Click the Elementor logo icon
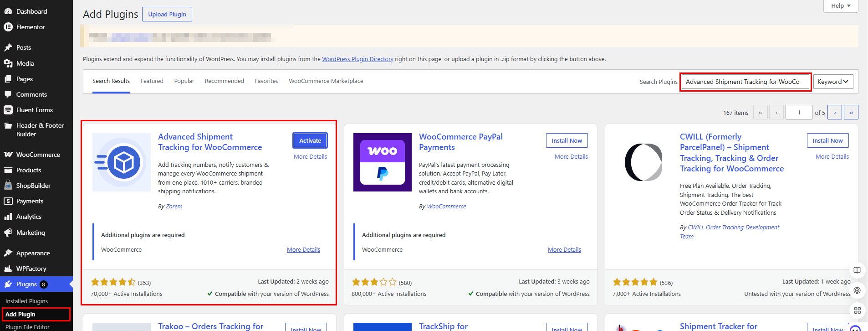868x331 pixels. tap(8, 27)
